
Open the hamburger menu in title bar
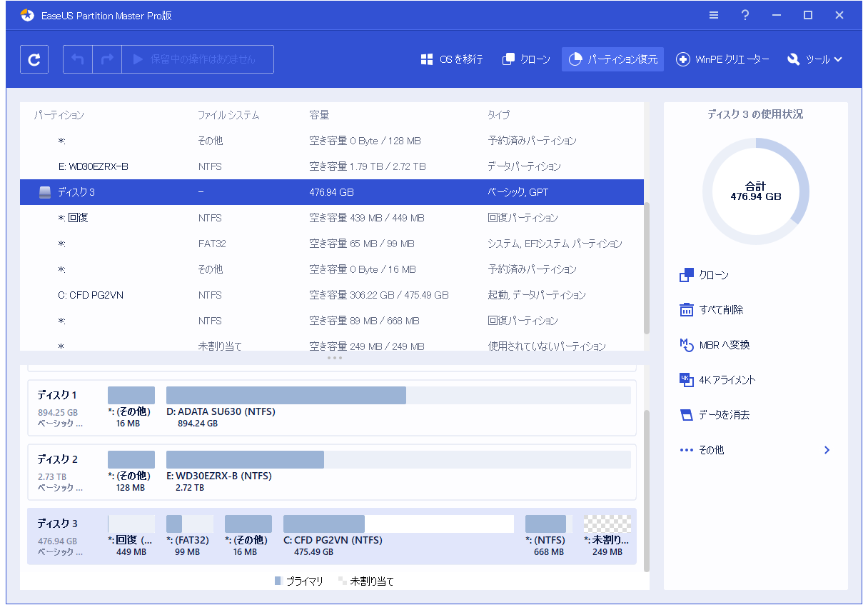(x=714, y=15)
